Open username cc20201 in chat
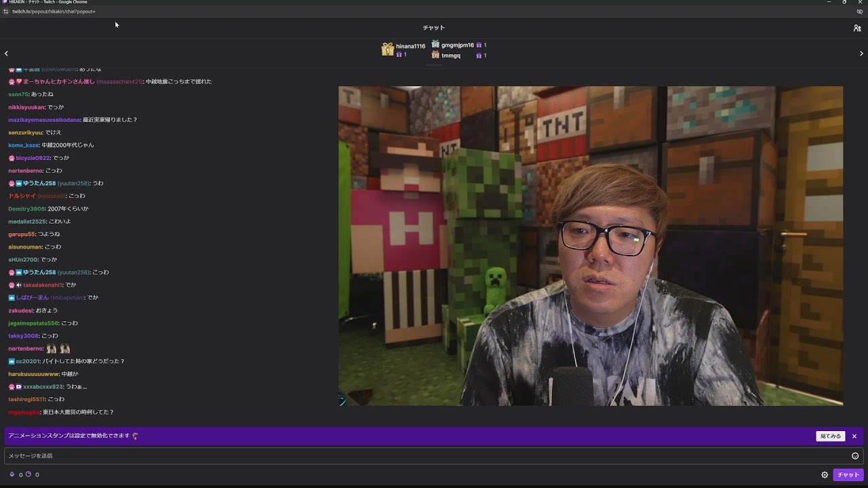The width and height of the screenshot is (868, 488). 27,361
